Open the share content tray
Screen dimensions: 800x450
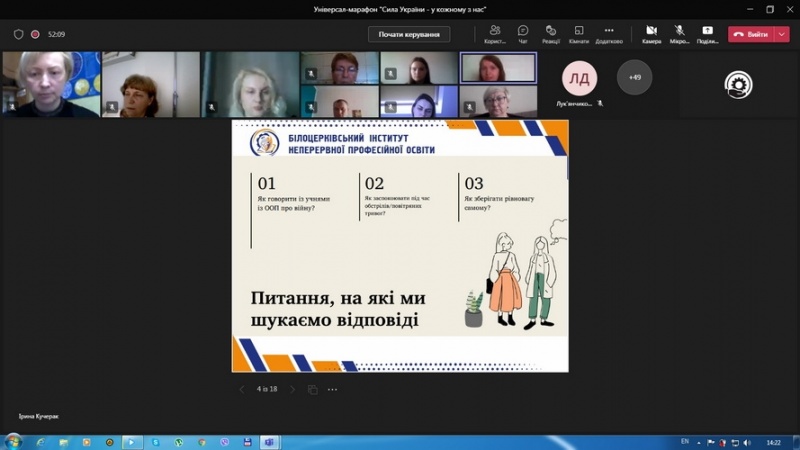pyautogui.click(x=707, y=32)
